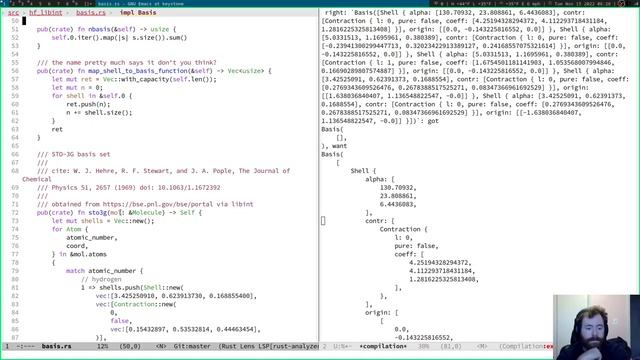Select basis.rs in the breadcrumb

pyautogui.click(x=91, y=13)
